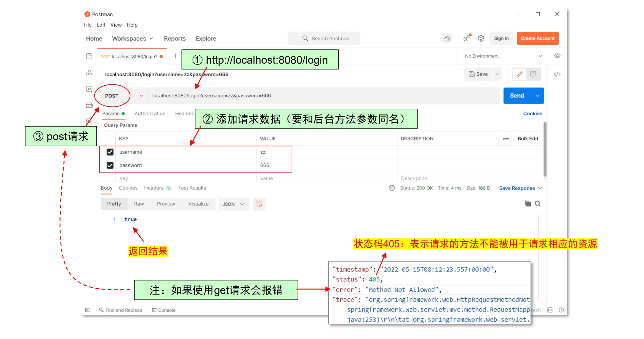
Task: Copy the response body with copy icon
Action: [528, 204]
